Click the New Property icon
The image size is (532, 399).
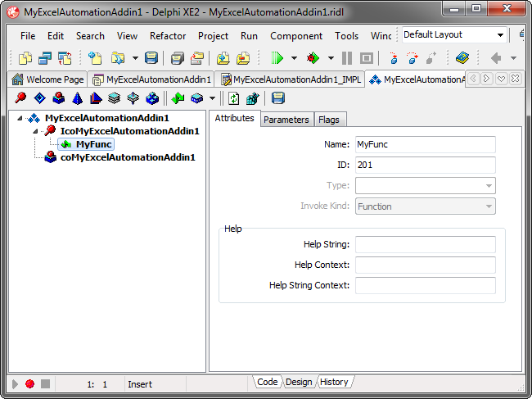click(x=197, y=98)
